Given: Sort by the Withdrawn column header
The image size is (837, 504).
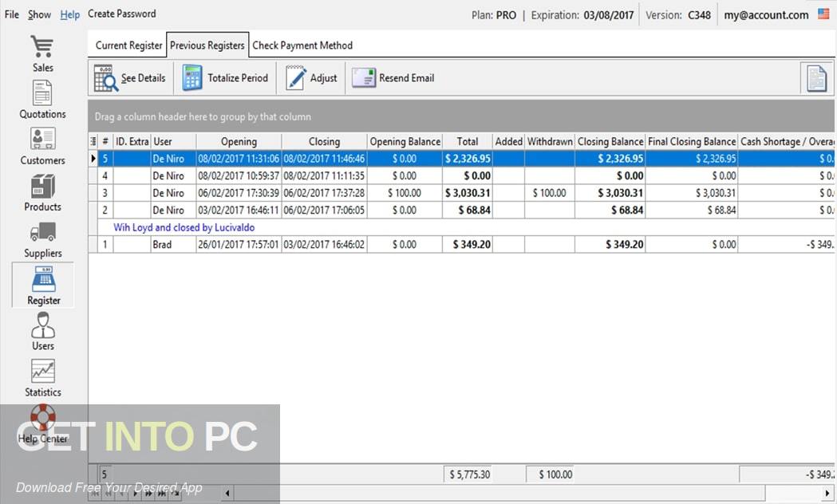Looking at the screenshot, I should [x=550, y=141].
